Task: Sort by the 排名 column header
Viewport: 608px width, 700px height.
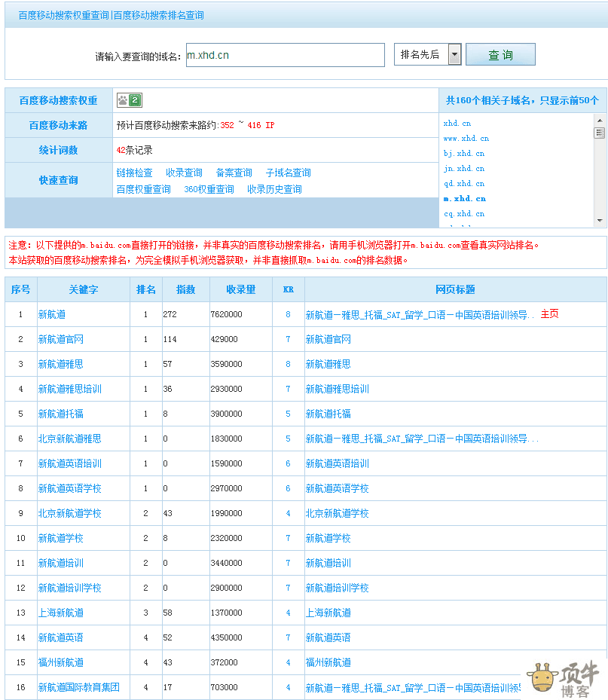Action: pyautogui.click(x=146, y=290)
